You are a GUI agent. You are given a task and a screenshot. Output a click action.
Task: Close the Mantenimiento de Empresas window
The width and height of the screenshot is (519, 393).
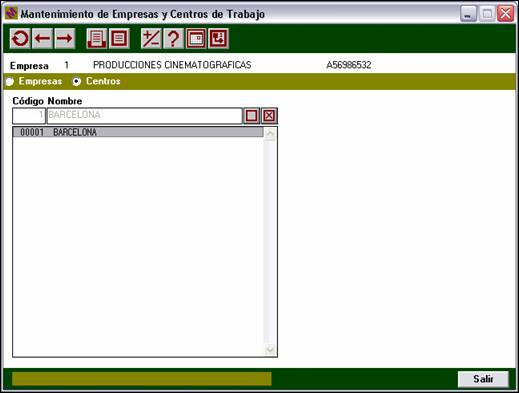tap(505, 14)
